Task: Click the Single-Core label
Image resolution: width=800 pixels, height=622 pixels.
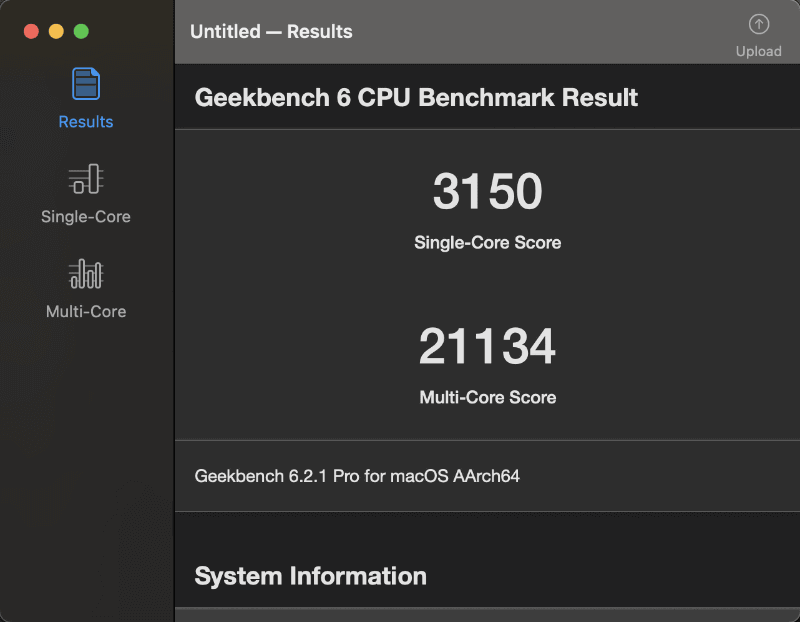Action: (85, 213)
